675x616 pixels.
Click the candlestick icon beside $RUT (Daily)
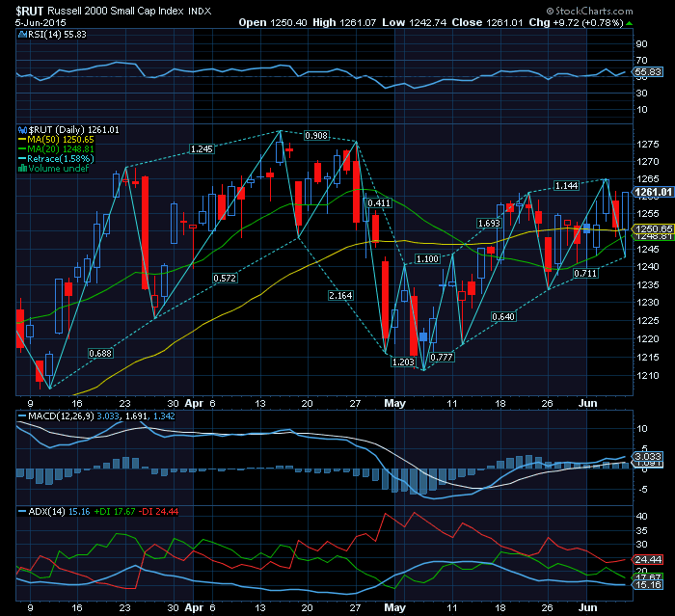click(x=22, y=130)
